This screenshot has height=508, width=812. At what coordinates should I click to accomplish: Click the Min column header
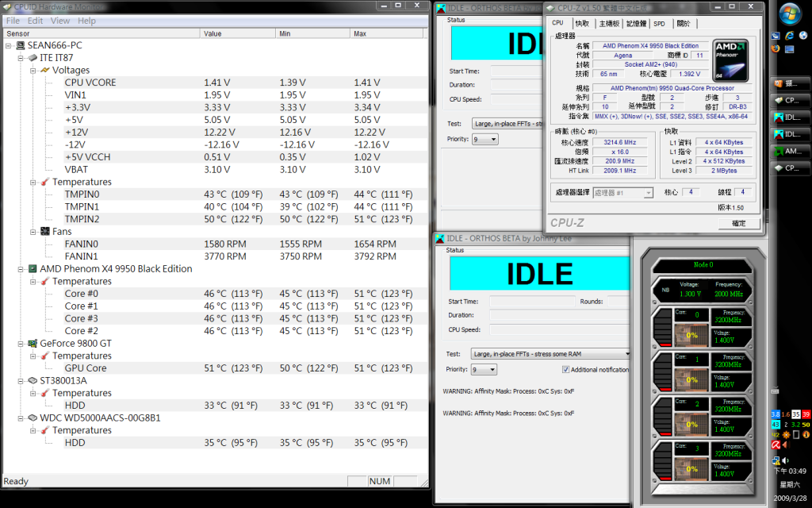[312, 33]
